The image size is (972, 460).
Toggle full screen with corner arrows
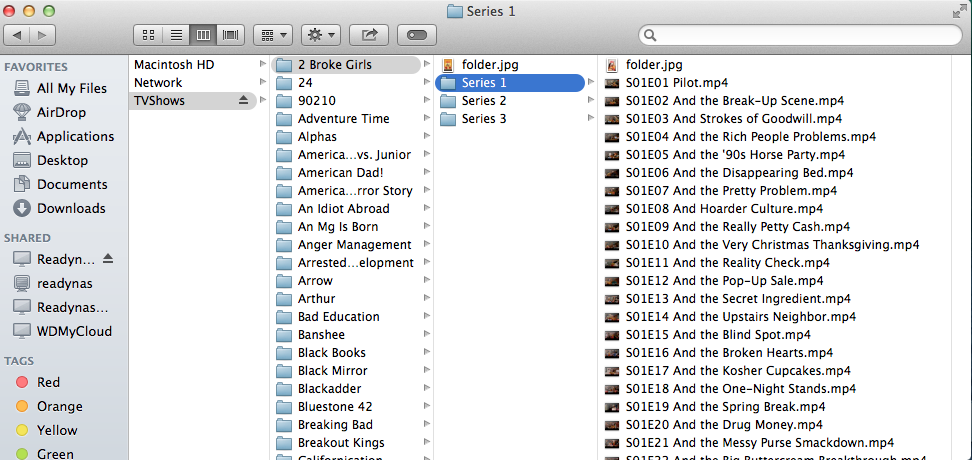[960, 11]
